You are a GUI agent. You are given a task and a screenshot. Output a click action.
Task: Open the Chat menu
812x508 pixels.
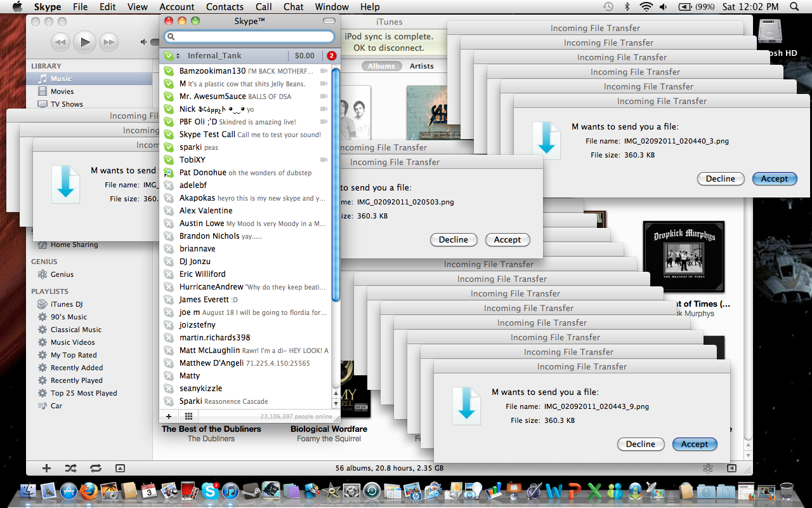[x=293, y=7]
